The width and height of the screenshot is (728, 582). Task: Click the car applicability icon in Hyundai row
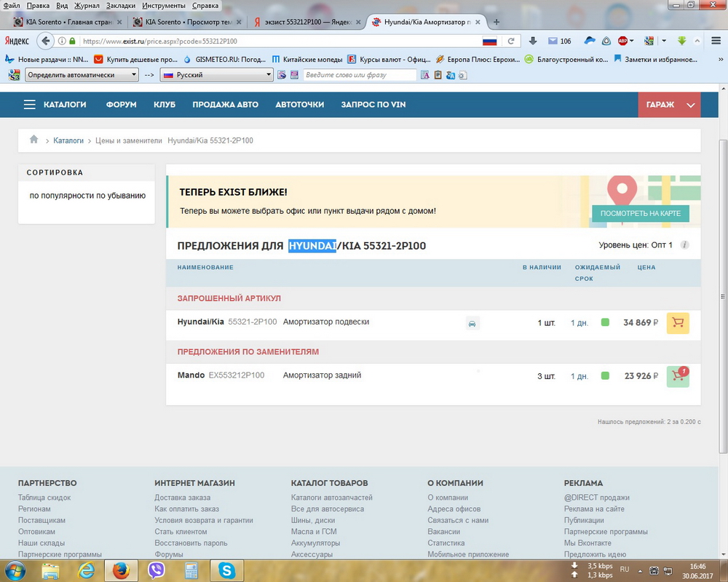coord(472,324)
